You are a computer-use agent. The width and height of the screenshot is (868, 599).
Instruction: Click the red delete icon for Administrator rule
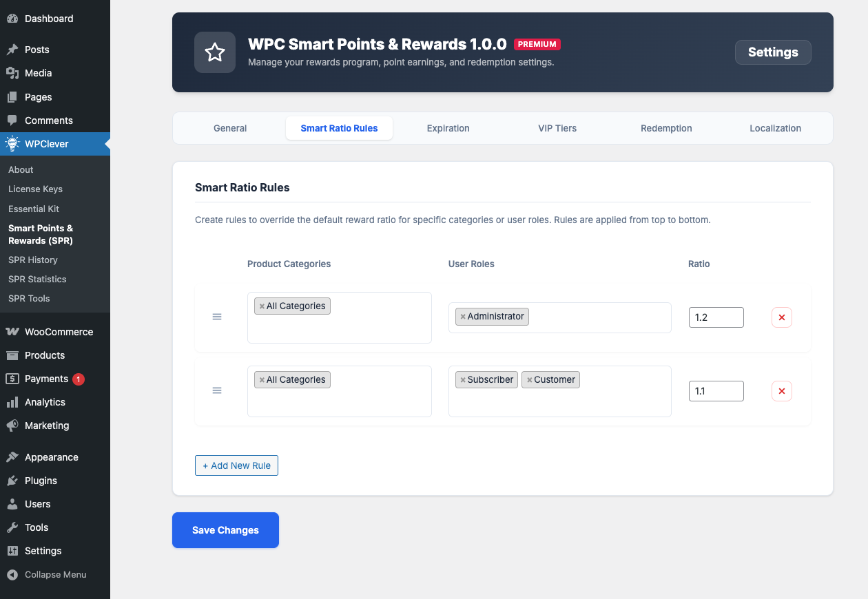point(781,317)
